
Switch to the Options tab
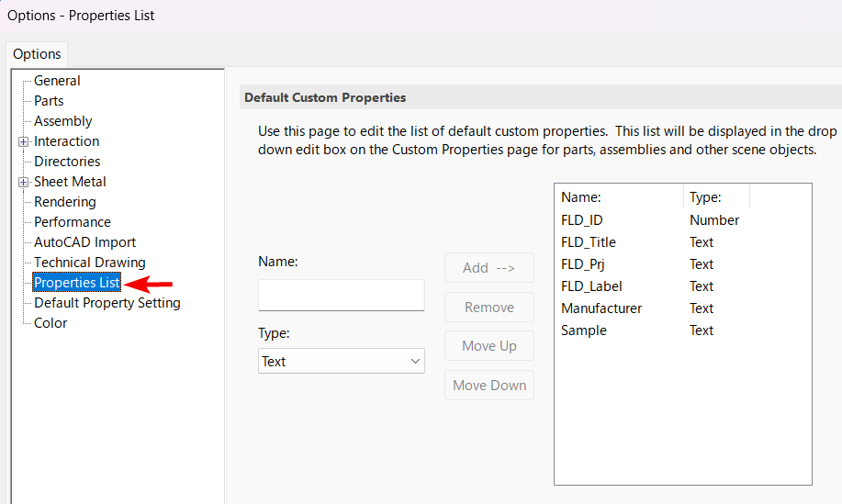click(x=37, y=54)
